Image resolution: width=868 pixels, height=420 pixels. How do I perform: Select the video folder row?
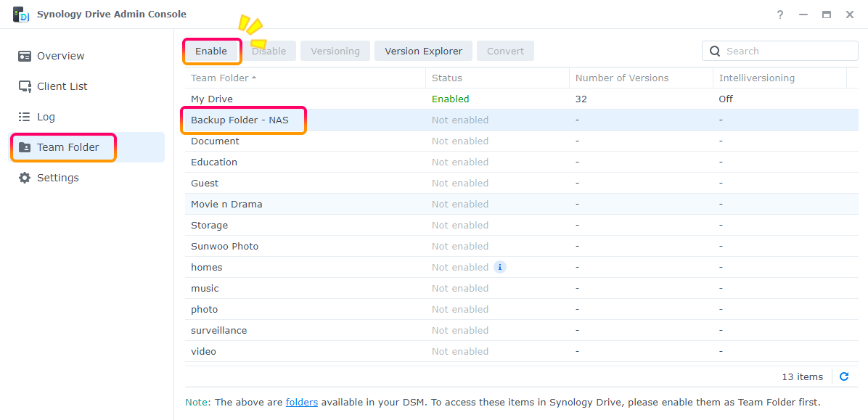(x=522, y=351)
